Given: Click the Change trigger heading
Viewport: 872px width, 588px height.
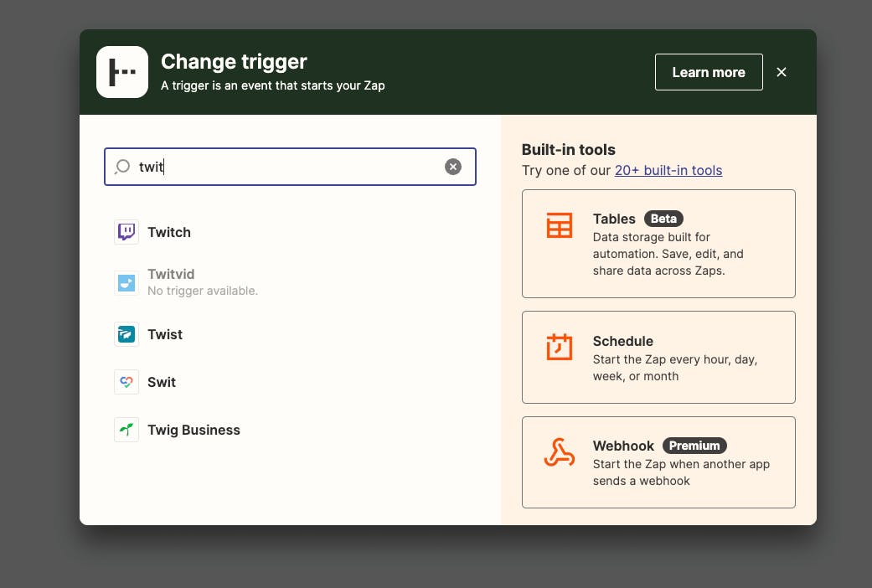Looking at the screenshot, I should pos(234,61).
